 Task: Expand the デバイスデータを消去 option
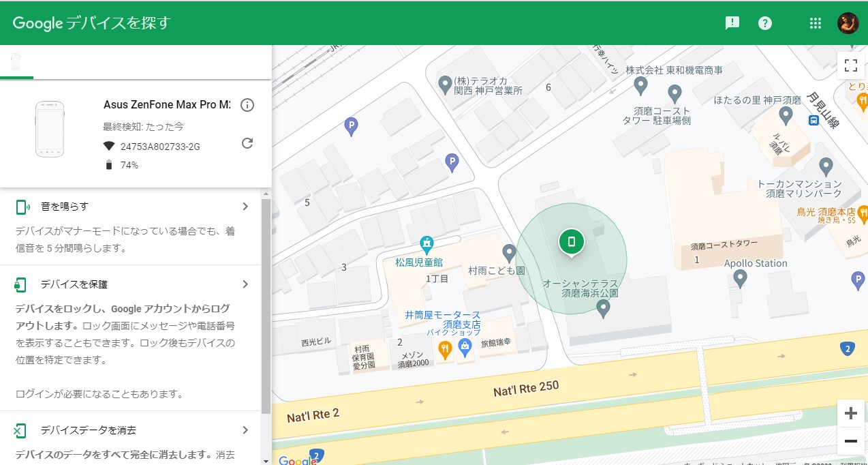pos(245,430)
